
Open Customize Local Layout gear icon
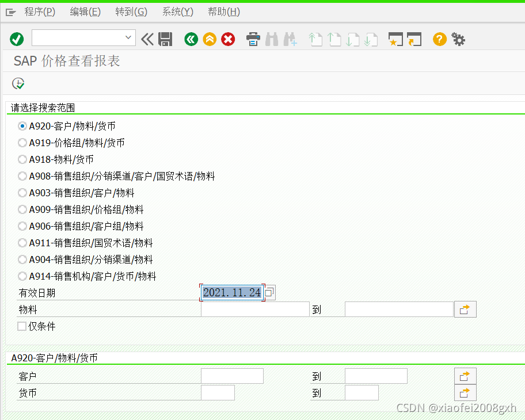(458, 39)
